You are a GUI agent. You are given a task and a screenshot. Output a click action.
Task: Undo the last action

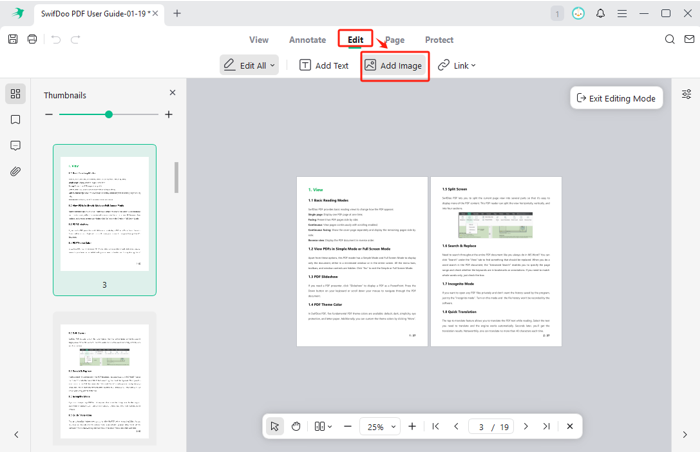56,40
